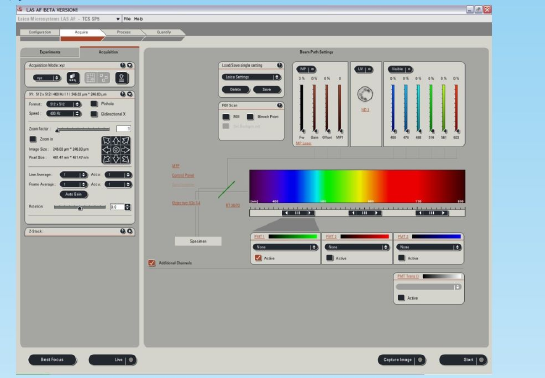
Task: Click the microscope stage icon in Acquisition Mode
Action: point(122,78)
